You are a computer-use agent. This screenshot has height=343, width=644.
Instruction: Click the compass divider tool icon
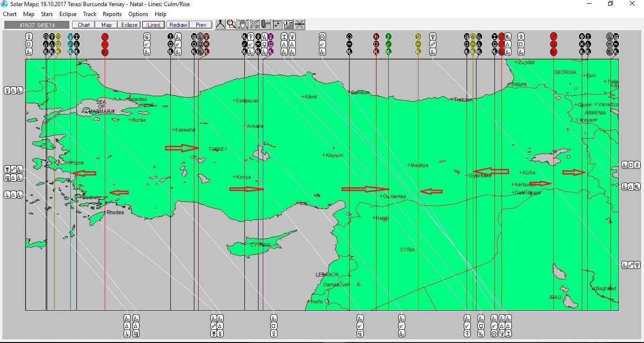[x=220, y=25]
